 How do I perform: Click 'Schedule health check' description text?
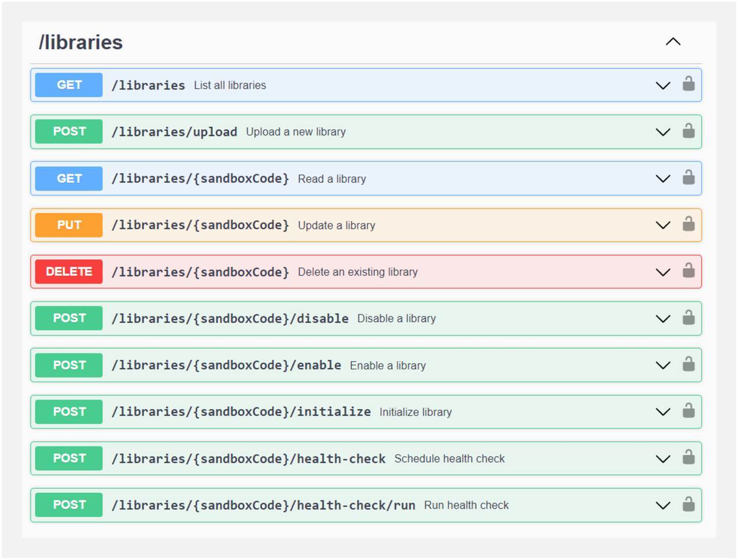point(450,459)
